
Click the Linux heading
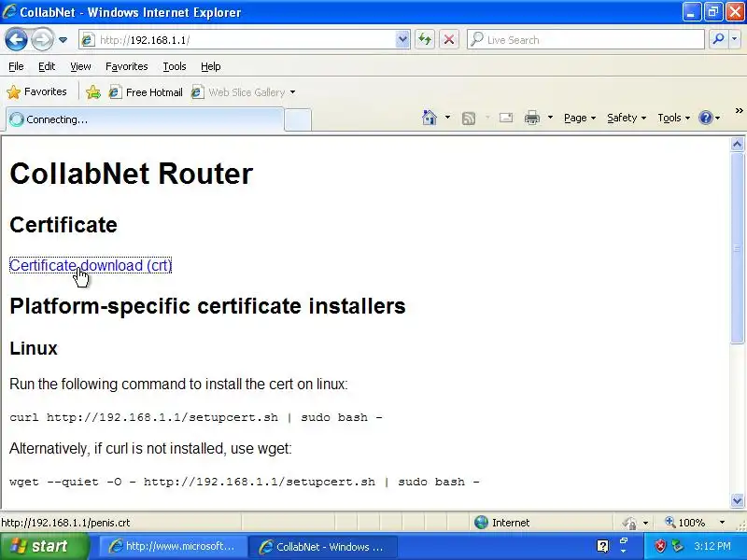coord(34,348)
